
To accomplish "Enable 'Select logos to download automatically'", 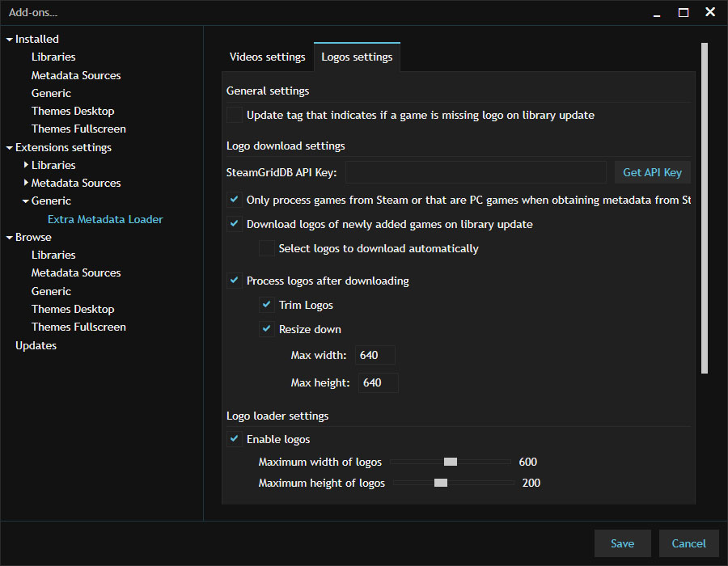I will coord(267,248).
